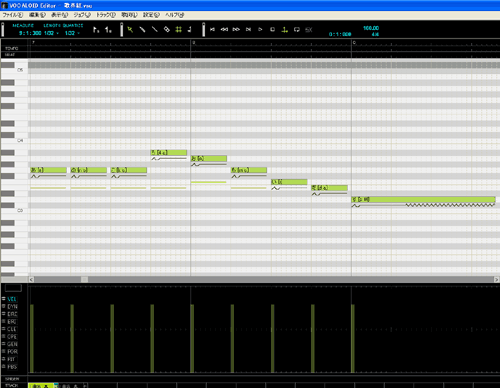Click the right arrow of horizontal scrollbar
This screenshot has width=500, height=388.
pyautogui.click(x=497, y=279)
